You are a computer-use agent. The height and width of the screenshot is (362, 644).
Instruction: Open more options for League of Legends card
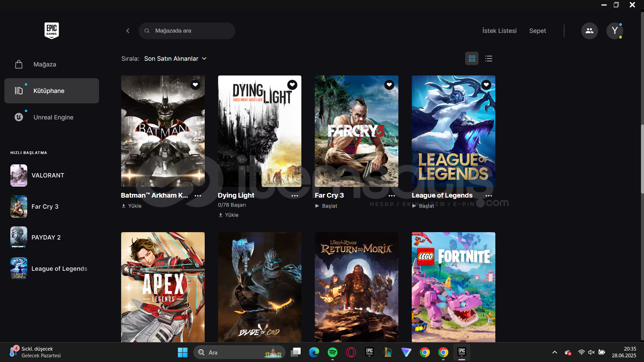click(x=489, y=196)
